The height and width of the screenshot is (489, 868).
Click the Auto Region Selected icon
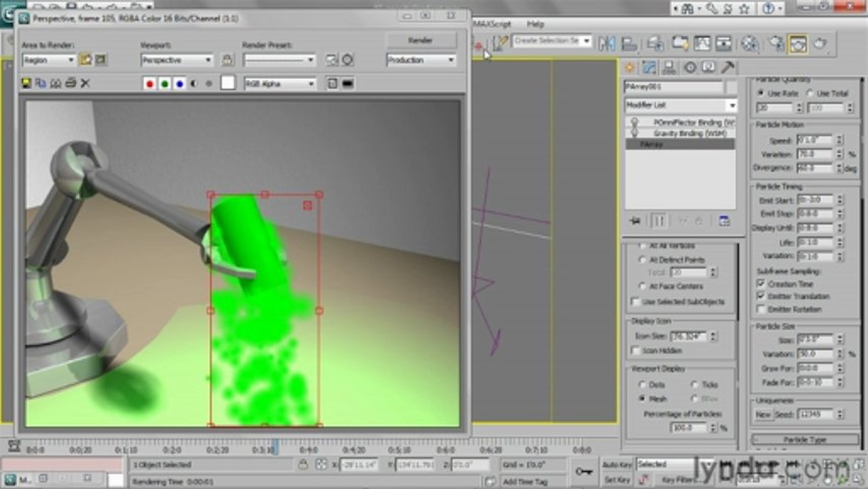point(100,60)
